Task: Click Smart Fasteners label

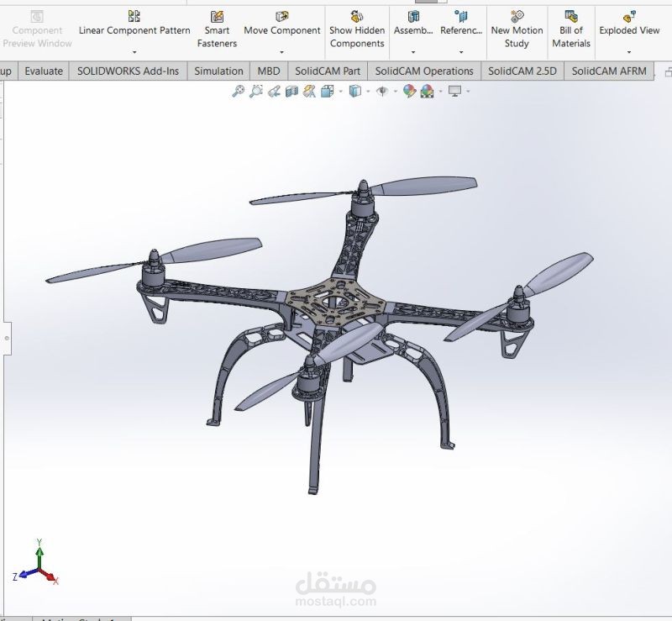Action: [217, 37]
